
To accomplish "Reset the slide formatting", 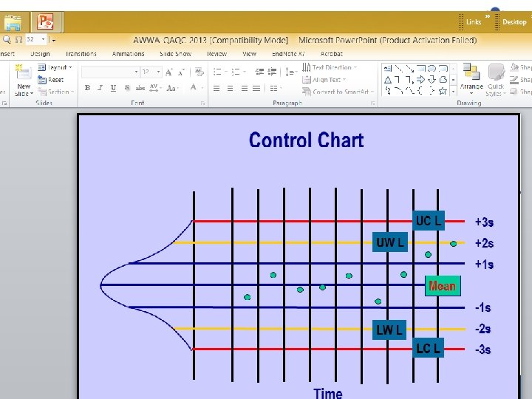I will (51, 80).
